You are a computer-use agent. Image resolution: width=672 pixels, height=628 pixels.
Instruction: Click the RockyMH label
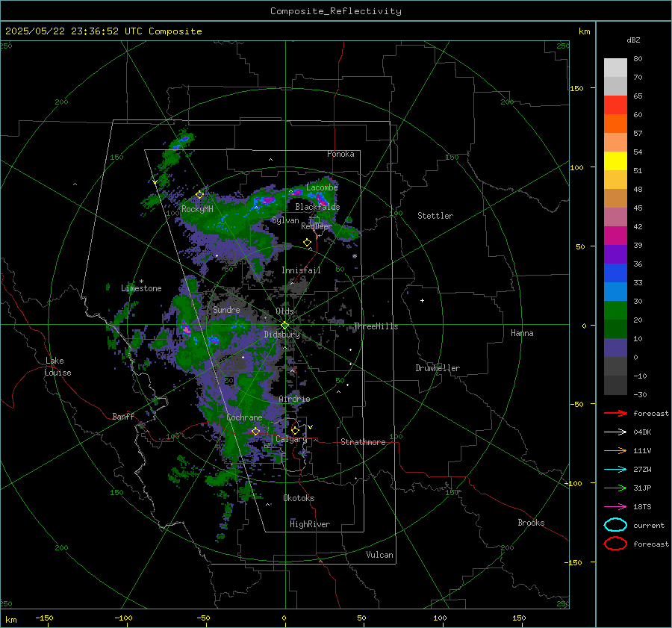[197, 209]
